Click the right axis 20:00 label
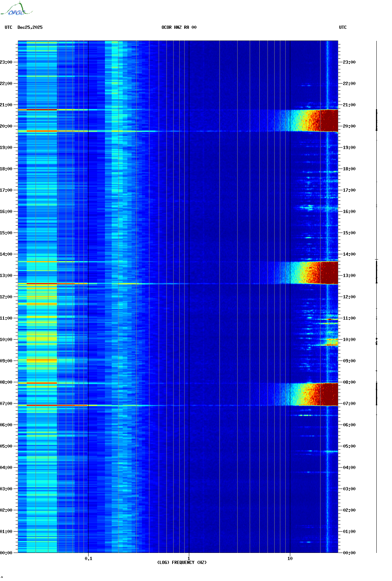 coord(349,126)
